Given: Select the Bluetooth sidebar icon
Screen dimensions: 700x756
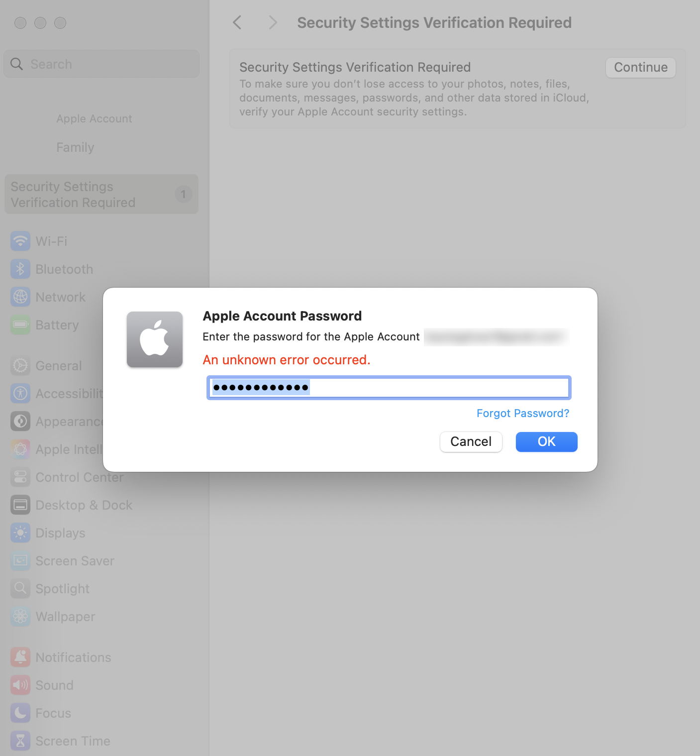Looking at the screenshot, I should [x=20, y=269].
